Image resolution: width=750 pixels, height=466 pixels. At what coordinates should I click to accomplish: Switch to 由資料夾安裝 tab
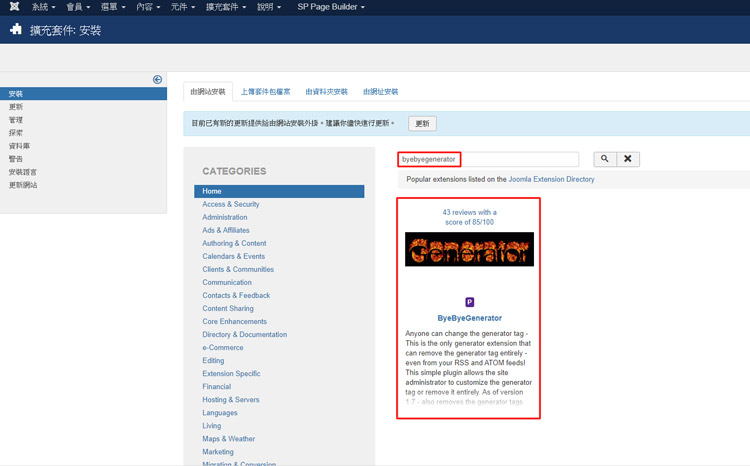(327, 91)
